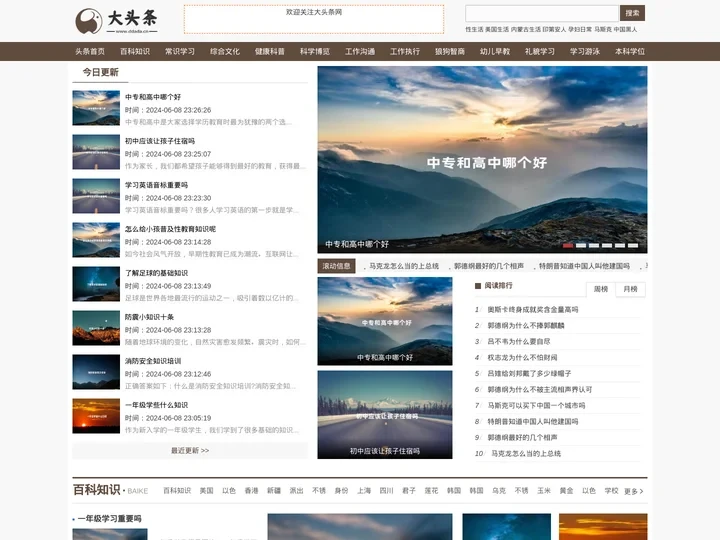Open article 学习英语音标重要吗 title
The height and width of the screenshot is (540, 720).
point(157,185)
